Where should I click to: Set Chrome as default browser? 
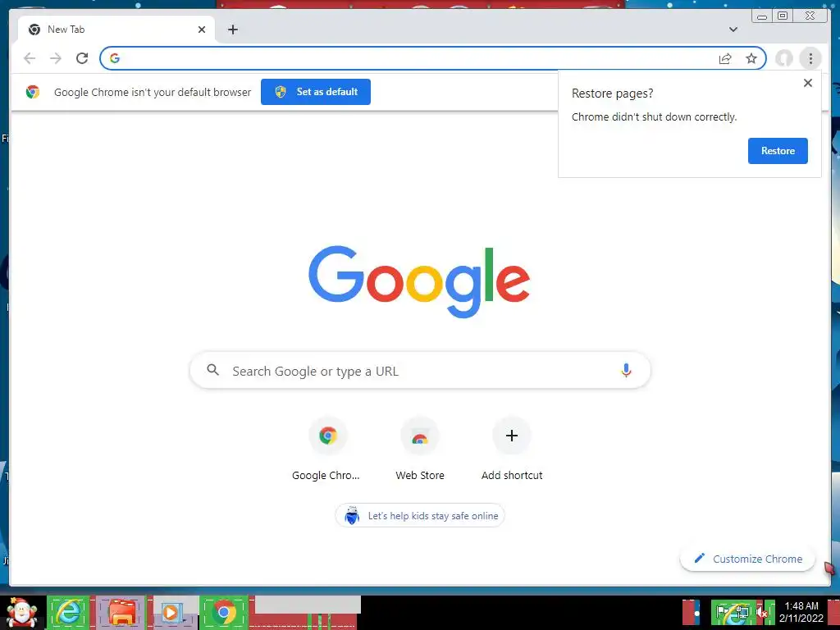tap(316, 92)
